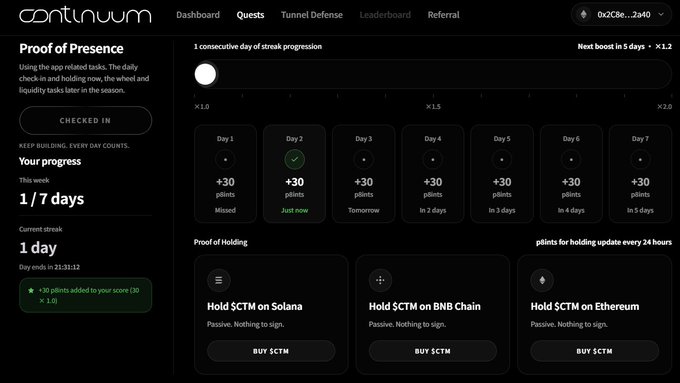The width and height of the screenshot is (680, 383).
Task: Select the Day 3 dot icon
Action: click(363, 160)
